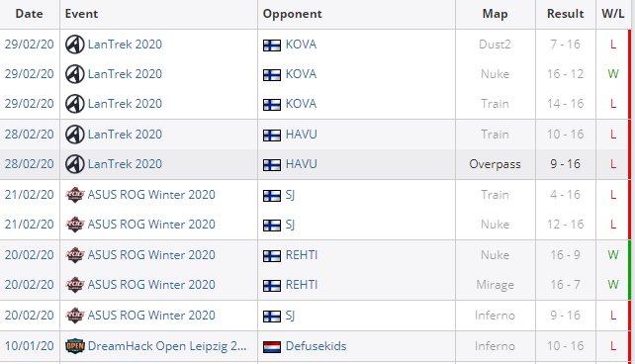Viewport: 635px width, 364px height.
Task: Click the Netherlands flag beside Defusekids
Action: click(272, 347)
